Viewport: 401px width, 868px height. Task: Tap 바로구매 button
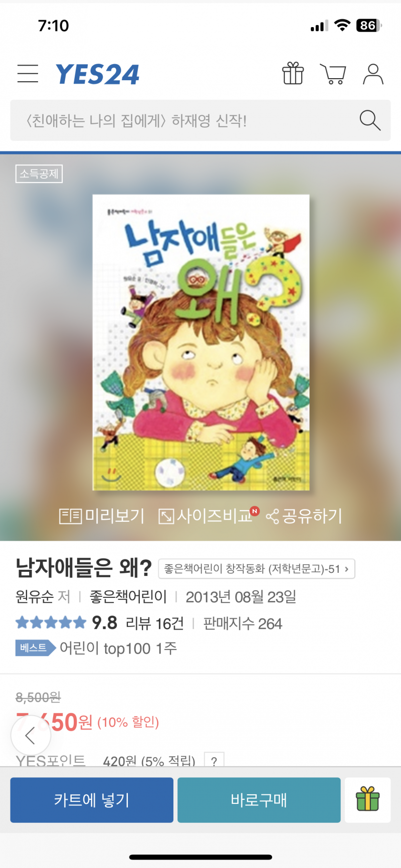pos(259,800)
